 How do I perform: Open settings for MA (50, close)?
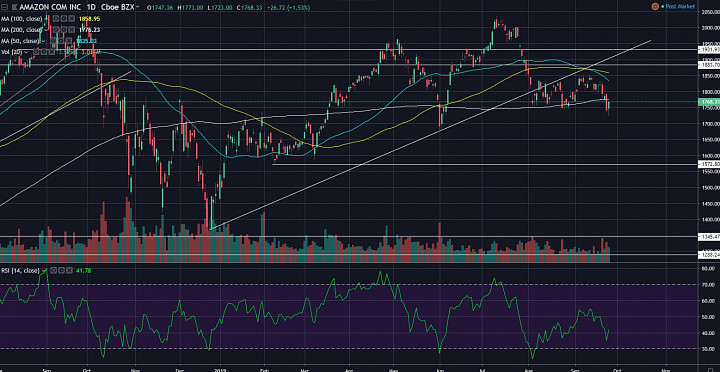tap(61, 41)
